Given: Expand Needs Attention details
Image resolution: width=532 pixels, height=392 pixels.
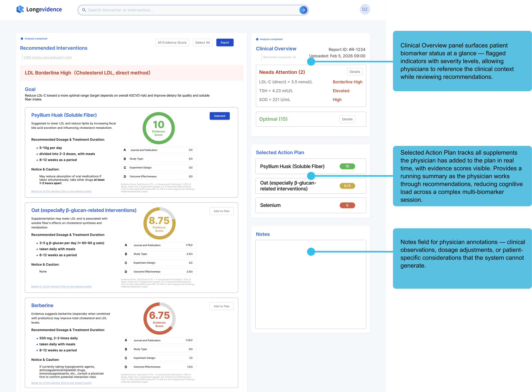Looking at the screenshot, I should pyautogui.click(x=355, y=72).
